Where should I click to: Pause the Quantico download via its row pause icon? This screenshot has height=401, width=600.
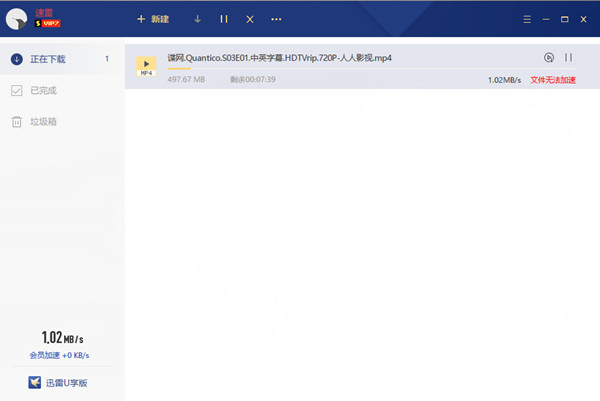pyautogui.click(x=568, y=58)
